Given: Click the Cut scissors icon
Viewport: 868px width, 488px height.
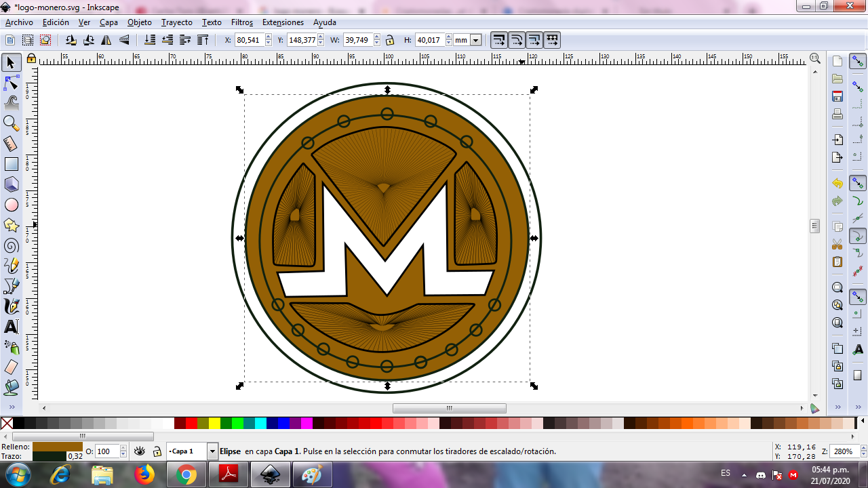Looking at the screenshot, I should coord(837,244).
